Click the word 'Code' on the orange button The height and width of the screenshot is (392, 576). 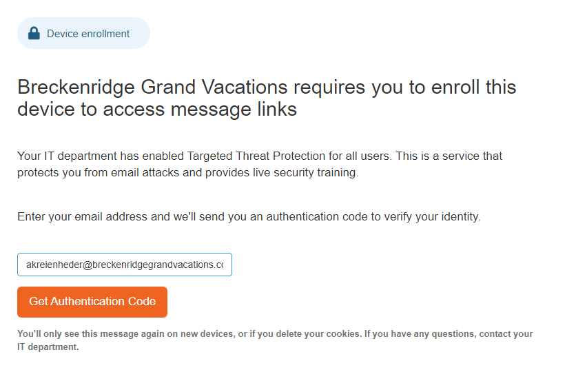pos(142,301)
